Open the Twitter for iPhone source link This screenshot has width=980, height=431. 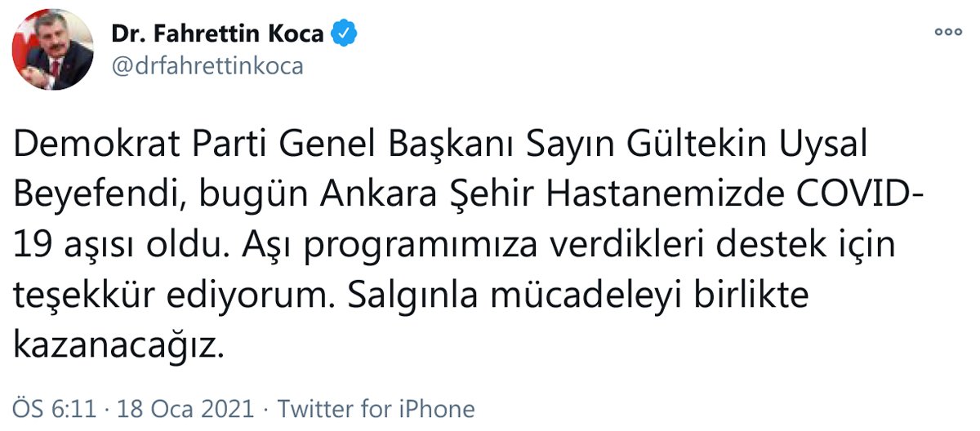coord(377,408)
